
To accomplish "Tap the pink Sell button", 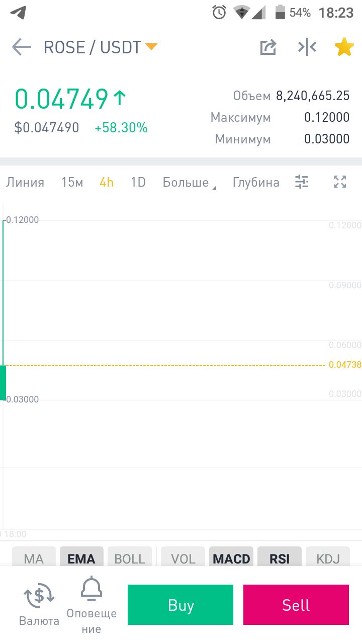I will tap(296, 605).
